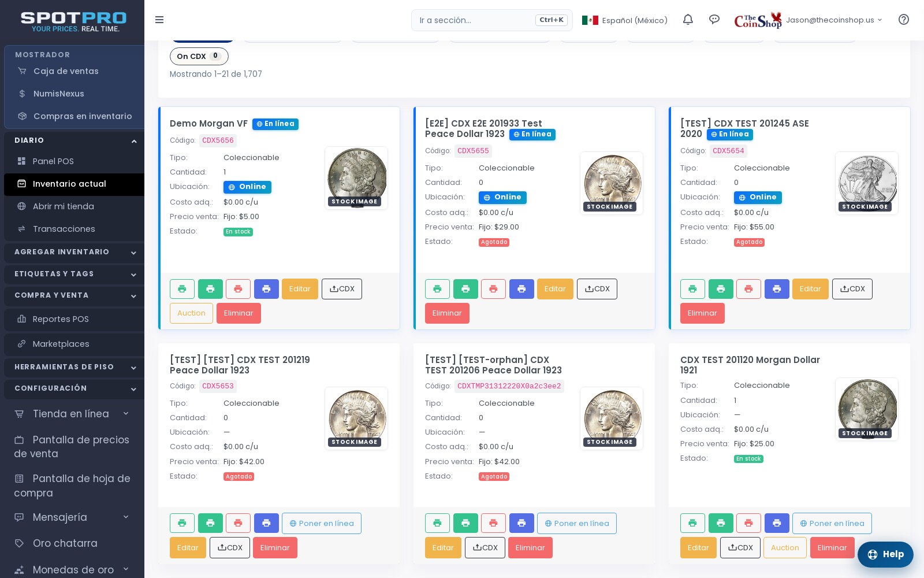Click the outlined green print icon for CDX TEST 201219
The height and width of the screenshot is (578, 924).
pos(182,523)
